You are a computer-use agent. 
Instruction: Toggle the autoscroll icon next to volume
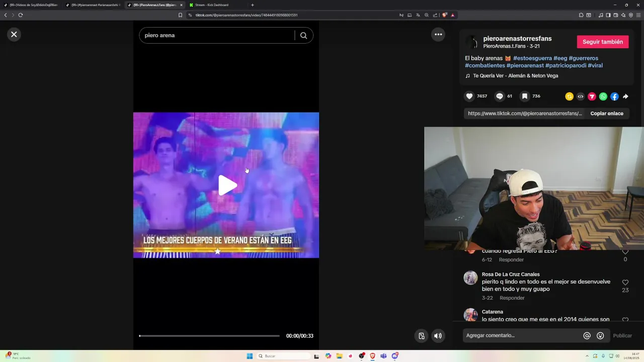pyautogui.click(x=422, y=336)
